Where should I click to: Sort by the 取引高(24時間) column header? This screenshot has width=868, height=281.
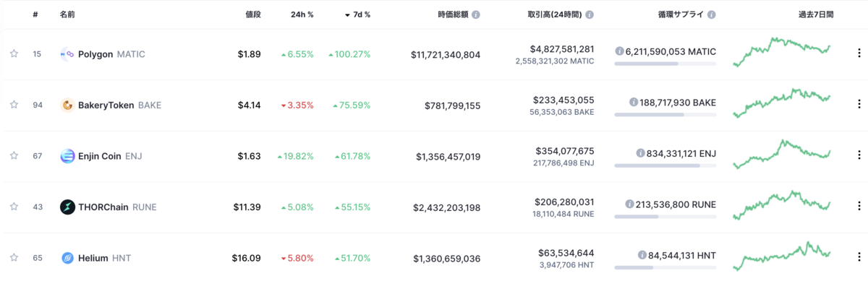(x=555, y=14)
